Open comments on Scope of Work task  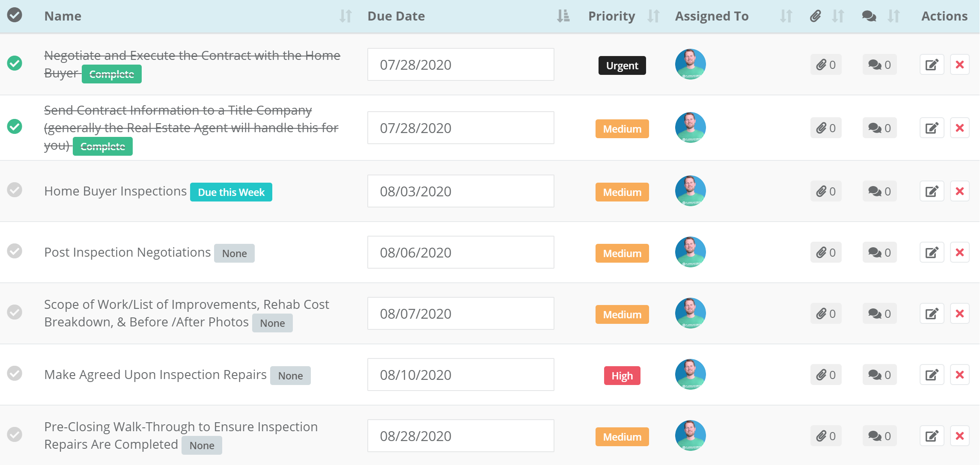pos(879,314)
